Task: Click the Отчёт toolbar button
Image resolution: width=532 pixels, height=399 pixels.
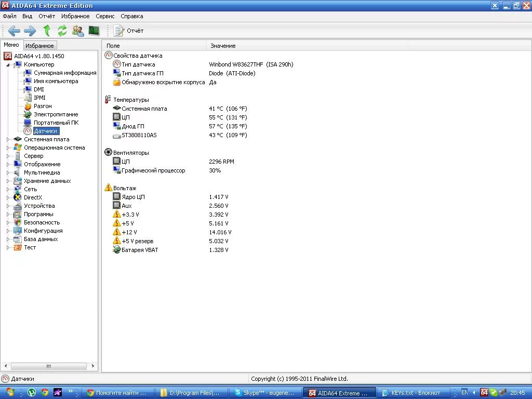Action: (129, 31)
